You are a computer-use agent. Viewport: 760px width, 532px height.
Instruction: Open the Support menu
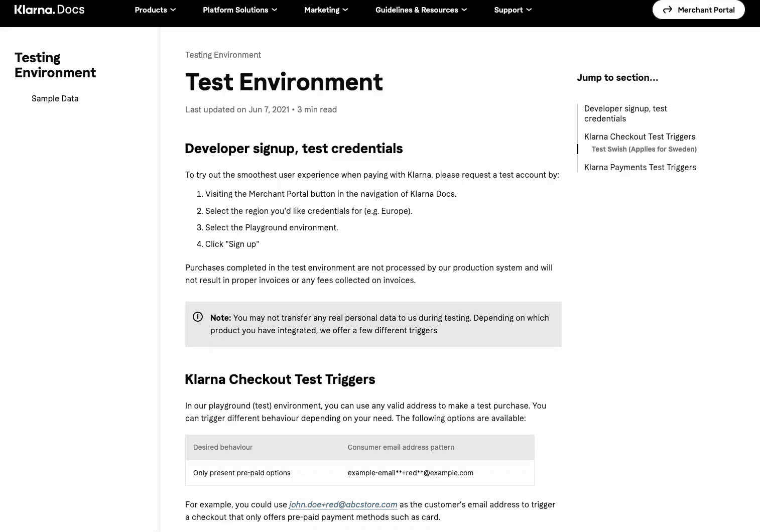click(x=513, y=10)
